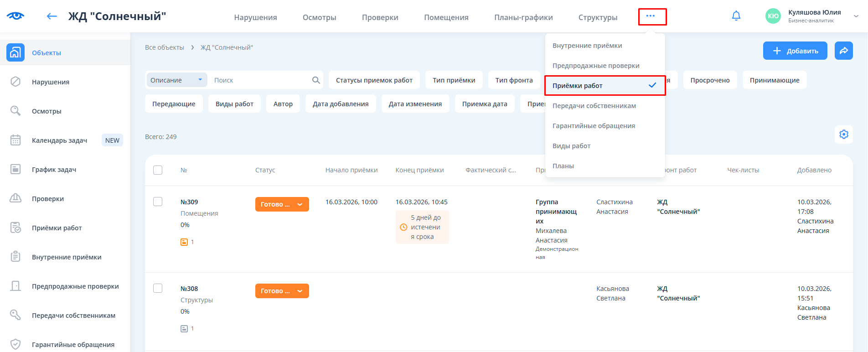
Task: Open table settings gear icon
Action: 843,135
